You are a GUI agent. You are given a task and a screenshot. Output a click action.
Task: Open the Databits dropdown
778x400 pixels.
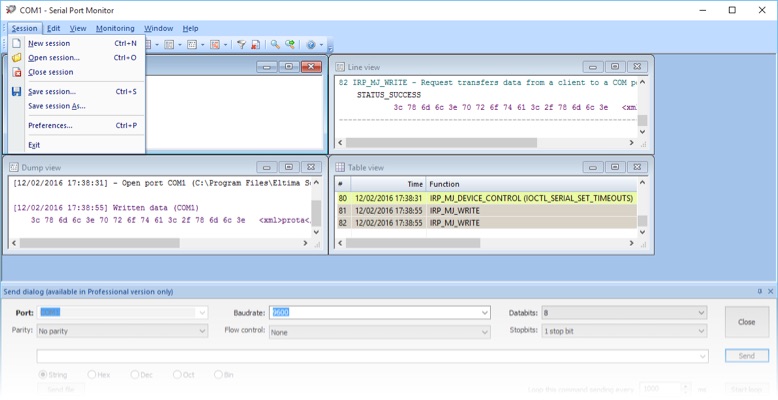pos(701,313)
